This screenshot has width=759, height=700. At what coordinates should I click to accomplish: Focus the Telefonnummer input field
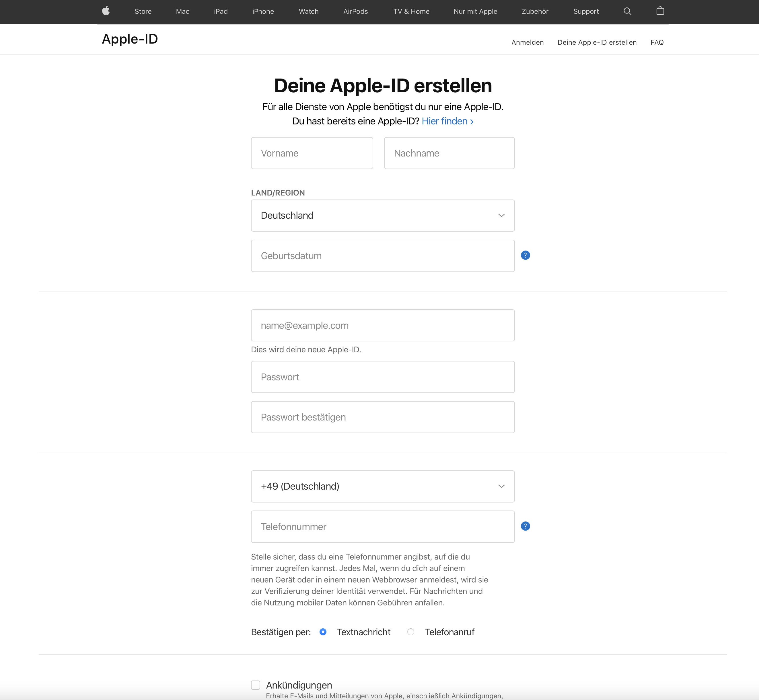[383, 527]
